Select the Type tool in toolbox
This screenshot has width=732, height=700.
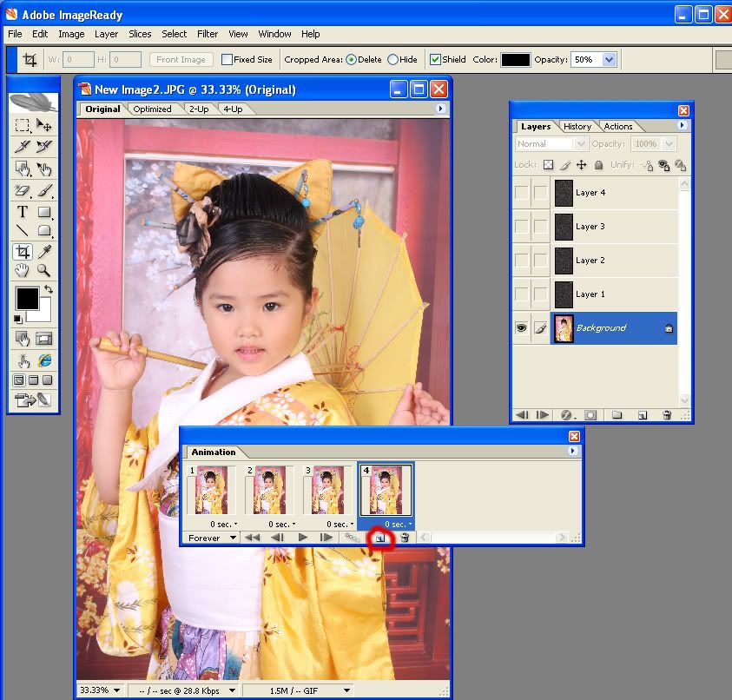23,212
